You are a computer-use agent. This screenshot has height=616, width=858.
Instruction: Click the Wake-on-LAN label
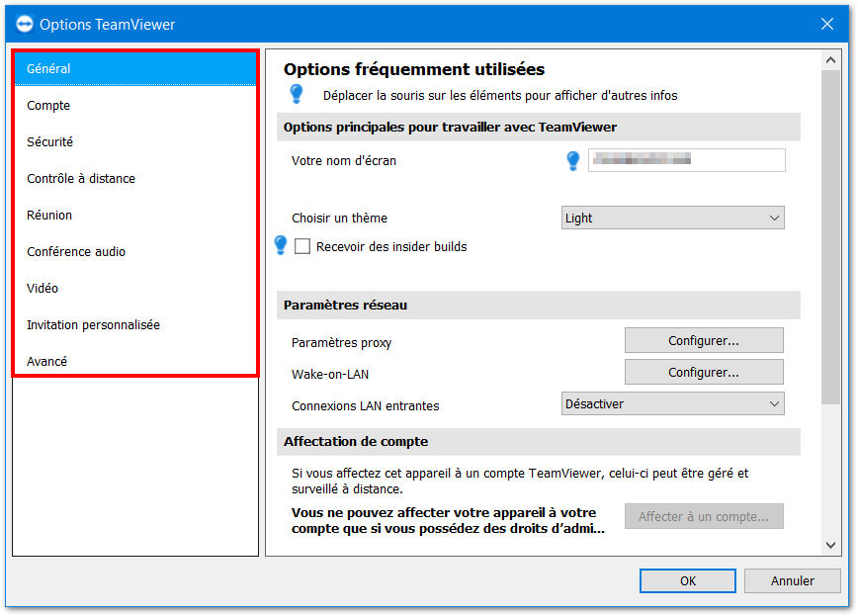click(330, 375)
